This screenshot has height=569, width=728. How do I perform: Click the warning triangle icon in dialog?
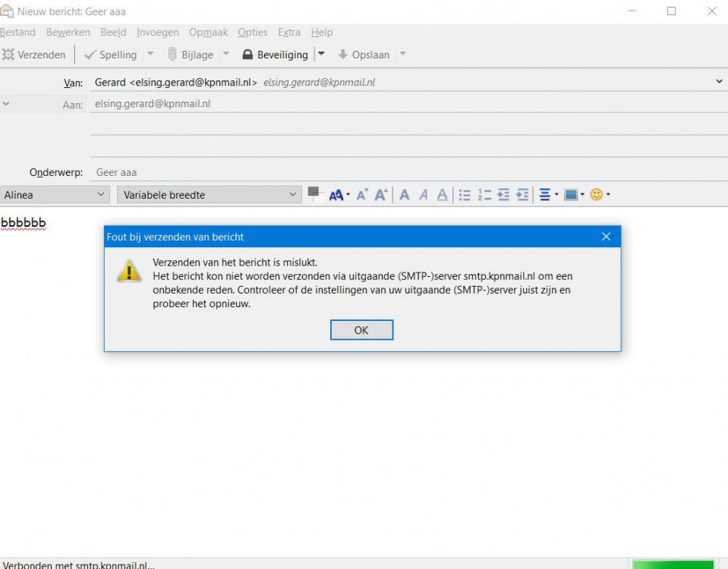point(129,271)
